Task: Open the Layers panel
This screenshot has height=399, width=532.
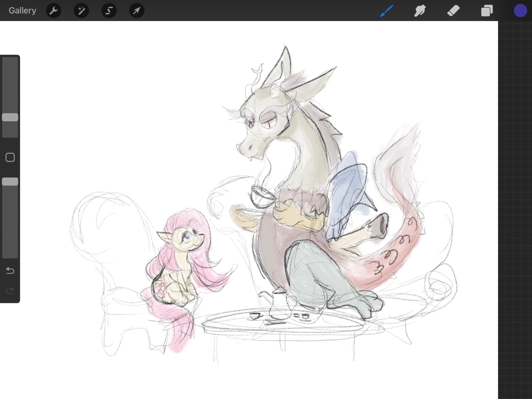Action: [x=487, y=11]
